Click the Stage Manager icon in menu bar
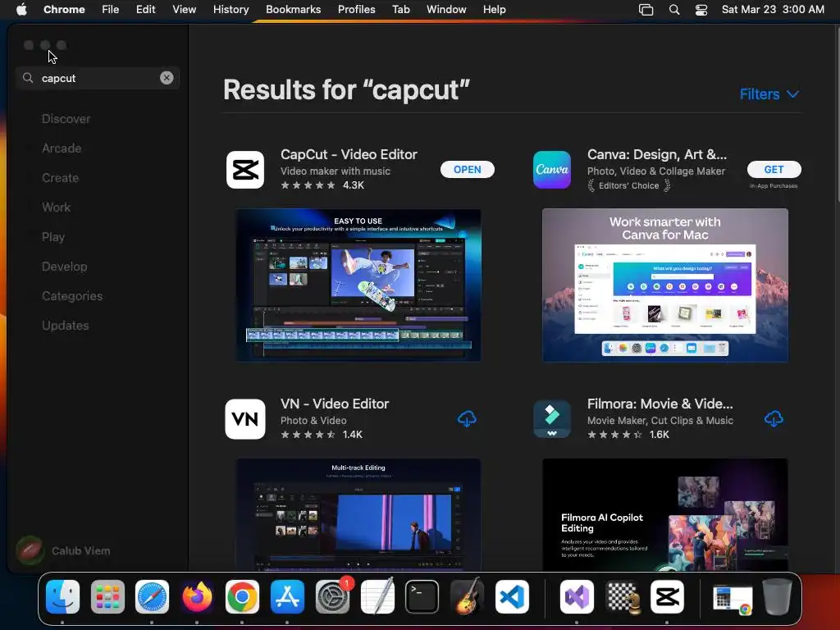The height and width of the screenshot is (630, 840). pos(646,10)
